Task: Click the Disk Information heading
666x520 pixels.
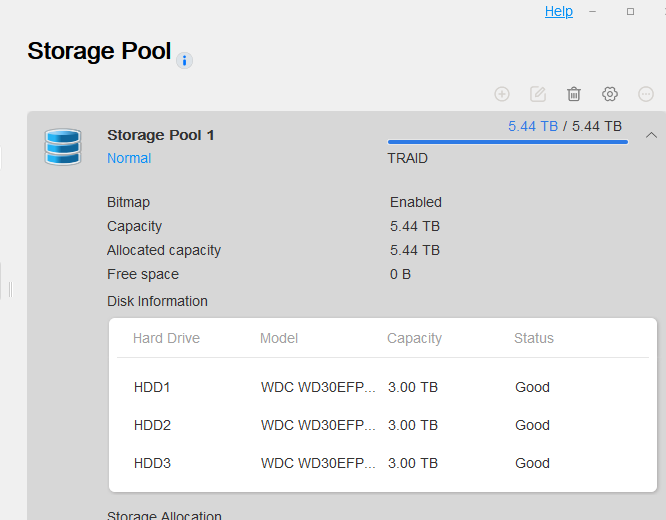Action: [157, 301]
